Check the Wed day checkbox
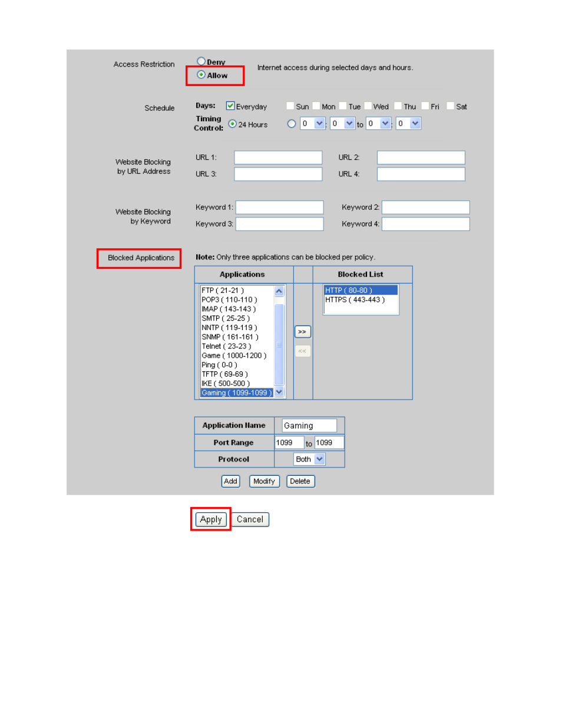562x728 pixels. [x=368, y=106]
